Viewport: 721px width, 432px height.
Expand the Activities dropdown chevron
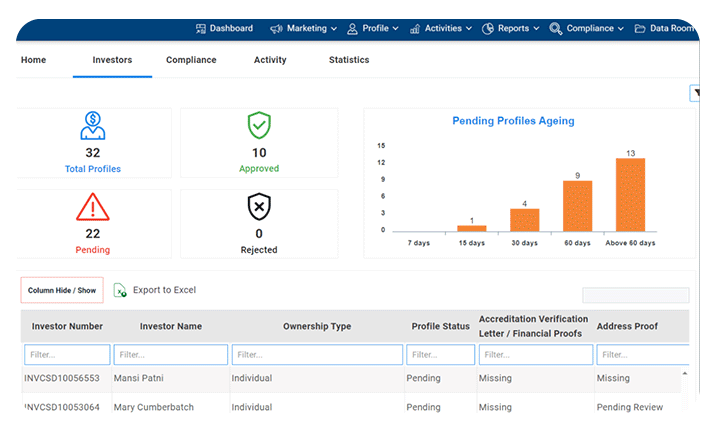(x=469, y=29)
